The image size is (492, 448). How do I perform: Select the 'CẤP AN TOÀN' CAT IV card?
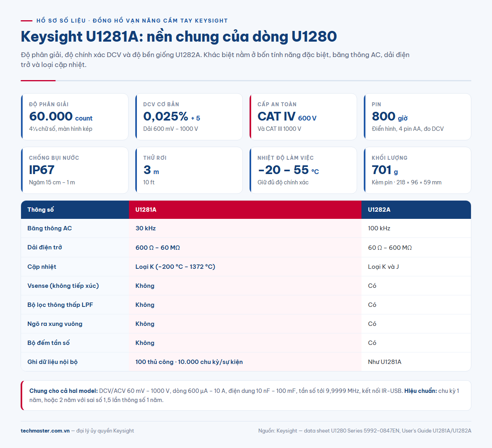tap(303, 117)
